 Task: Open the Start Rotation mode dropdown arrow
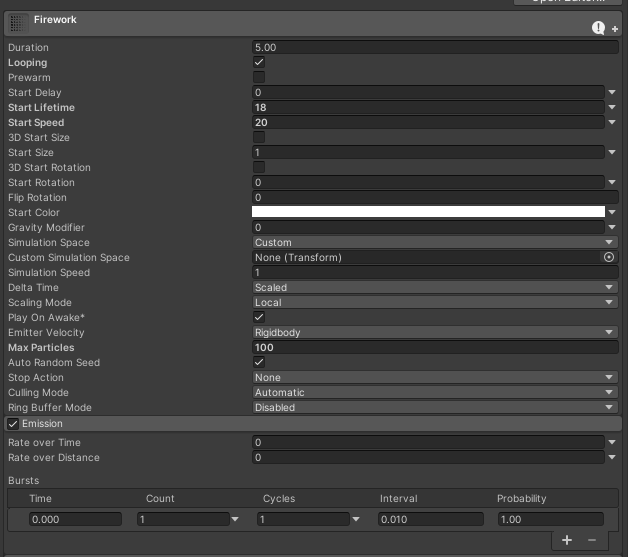(612, 182)
